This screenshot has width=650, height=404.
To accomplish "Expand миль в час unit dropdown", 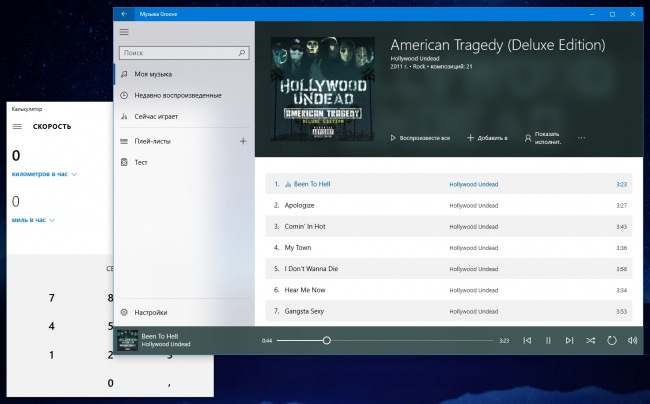I will 33,220.
